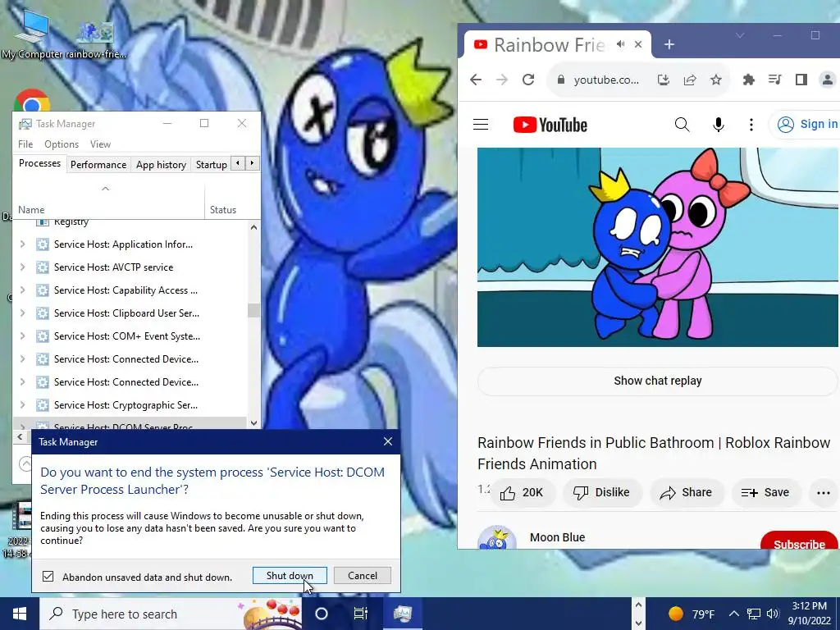The height and width of the screenshot is (630, 840).
Task: Expand Service Host: Capability Access row
Action: tap(22, 290)
